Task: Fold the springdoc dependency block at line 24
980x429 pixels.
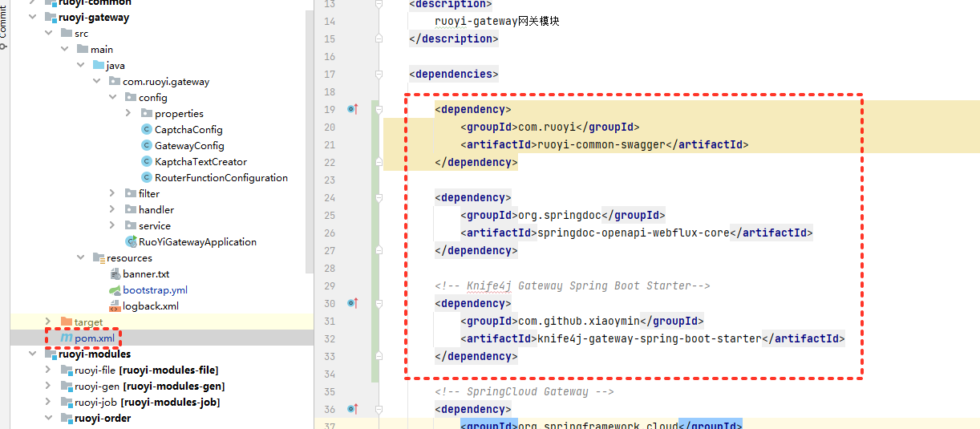Action: [x=379, y=197]
